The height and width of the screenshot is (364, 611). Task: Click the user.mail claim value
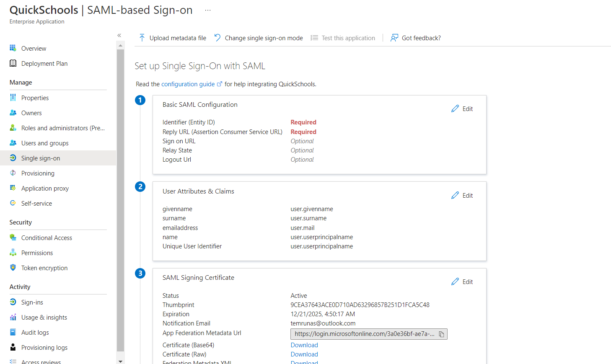point(303,227)
